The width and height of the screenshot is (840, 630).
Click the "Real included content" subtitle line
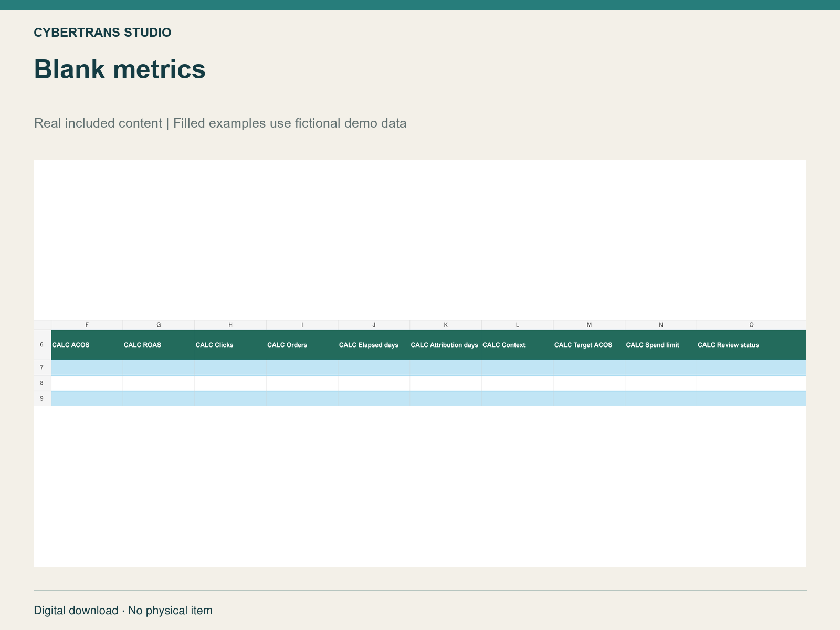click(220, 123)
